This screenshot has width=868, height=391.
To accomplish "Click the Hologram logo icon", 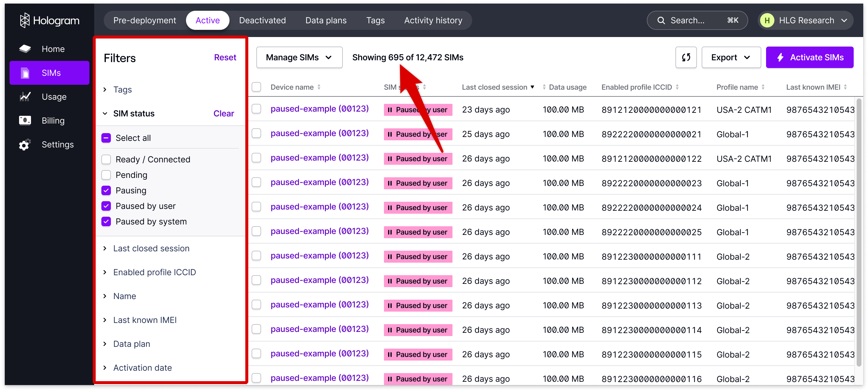I will pos(25,20).
